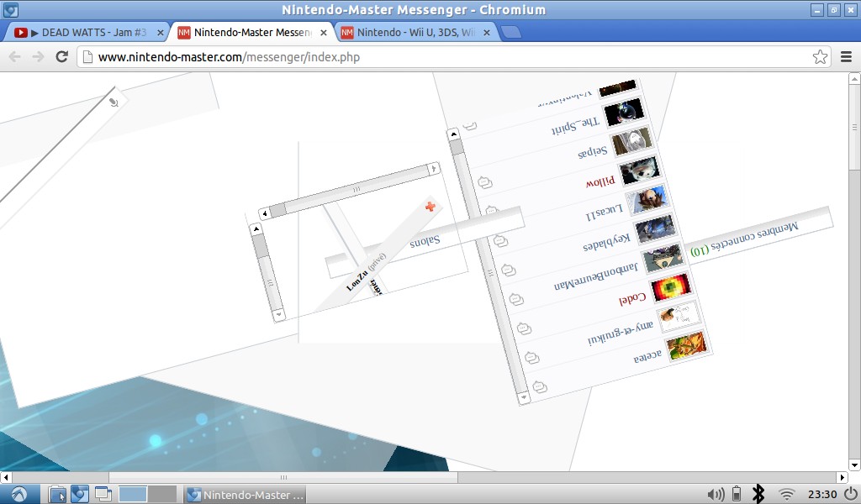Launch the file manager from the taskbar
Viewport: 861px width, 504px height.
coord(57,494)
